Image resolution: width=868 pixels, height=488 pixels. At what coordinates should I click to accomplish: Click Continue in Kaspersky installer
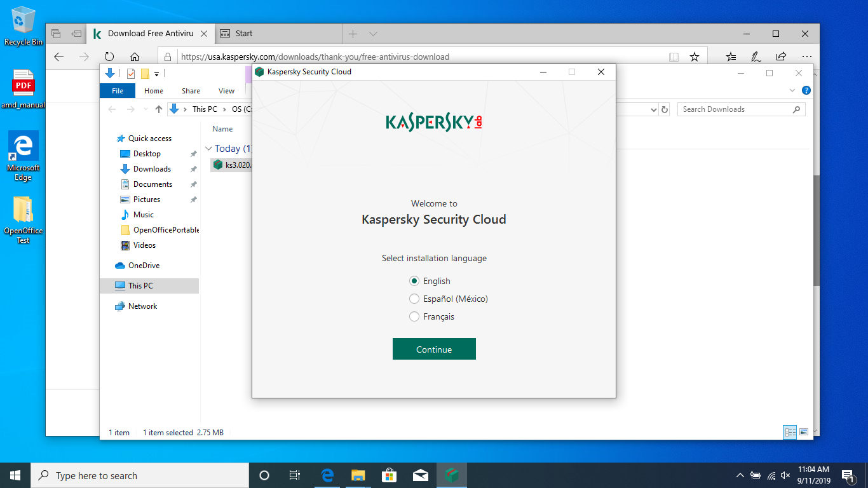coord(434,349)
